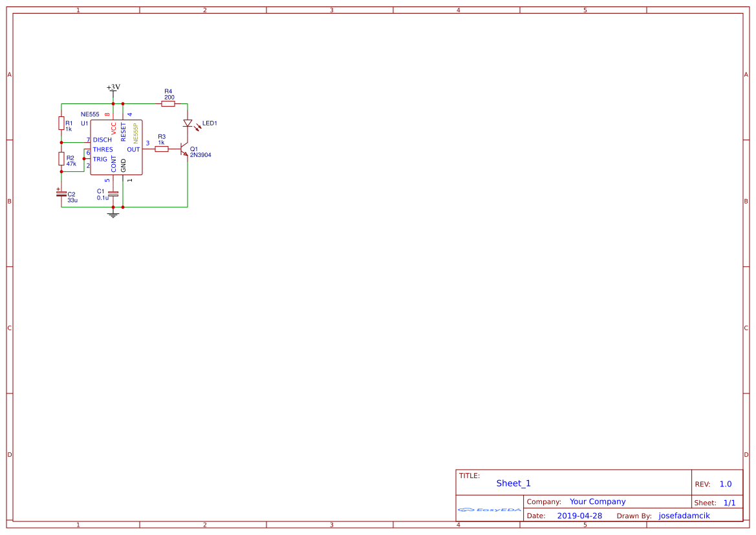Viewport: 756px width, 535px height.
Task: Click the EasyEDA logo in title block
Action: pos(490,510)
